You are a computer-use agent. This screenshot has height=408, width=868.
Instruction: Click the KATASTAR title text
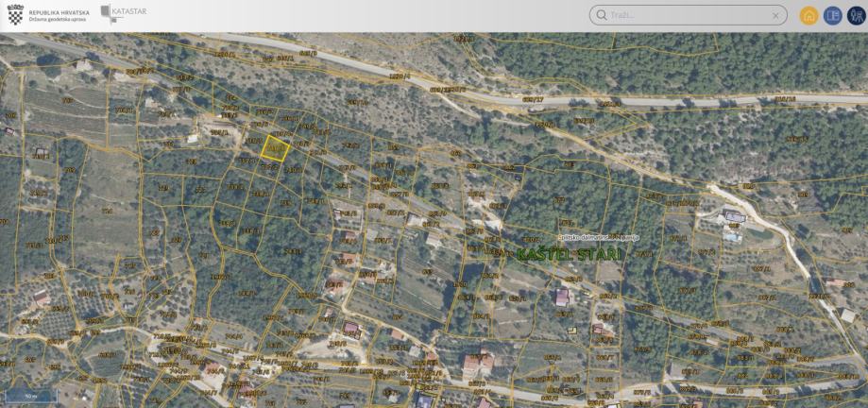point(129,11)
